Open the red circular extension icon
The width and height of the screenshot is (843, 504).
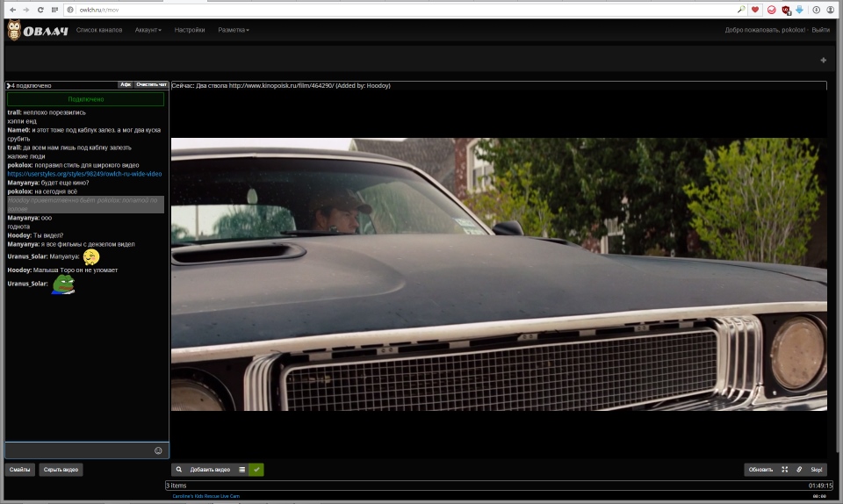pos(772,10)
